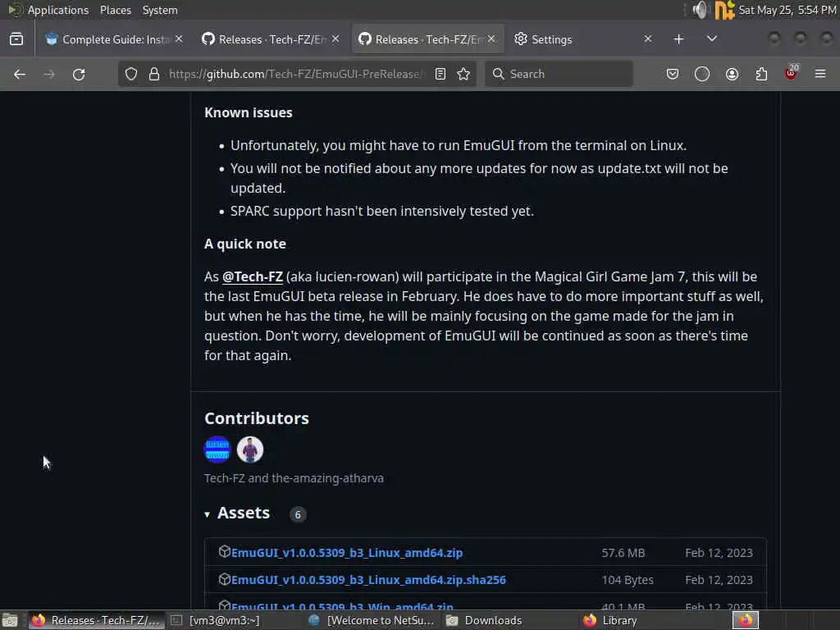The height and width of the screenshot is (630, 840).
Task: Click package icon beside Linux_amd64.zip.sha256
Action: click(x=225, y=578)
